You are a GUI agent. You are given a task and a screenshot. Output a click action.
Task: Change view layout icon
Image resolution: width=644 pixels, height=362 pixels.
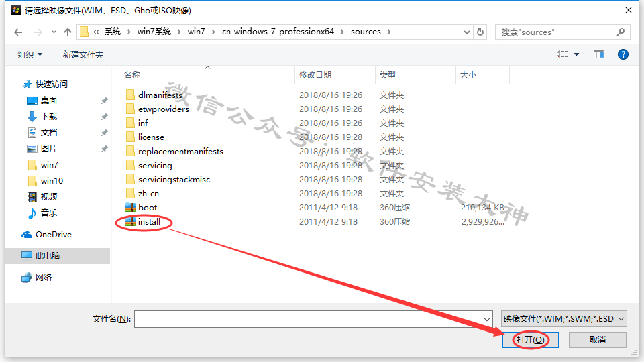[x=562, y=54]
